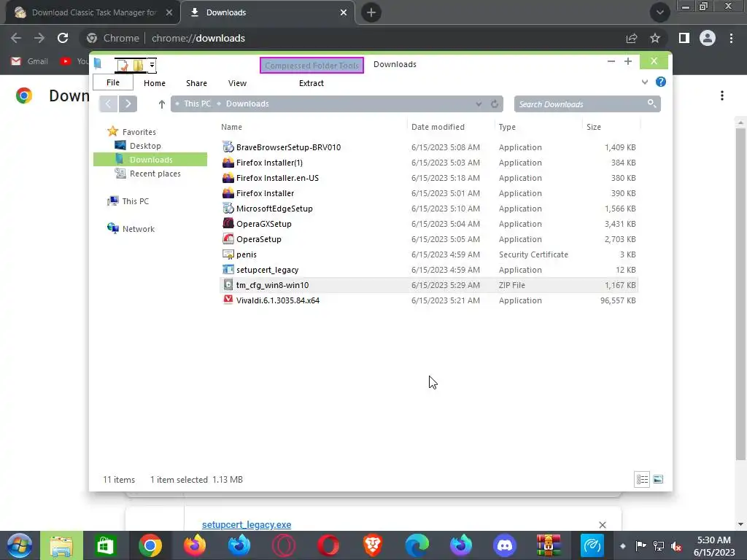Bookmark this page with the star
This screenshot has width=747, height=560.
[x=655, y=38]
